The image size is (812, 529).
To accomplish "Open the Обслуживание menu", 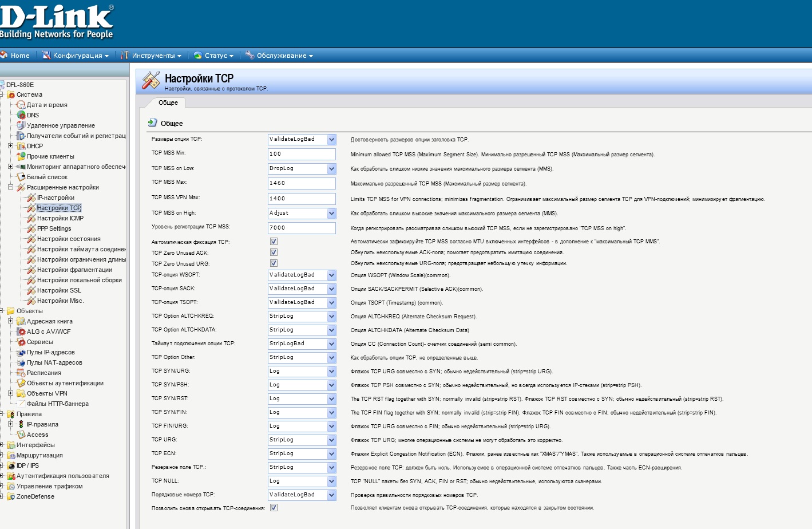I will pos(280,56).
